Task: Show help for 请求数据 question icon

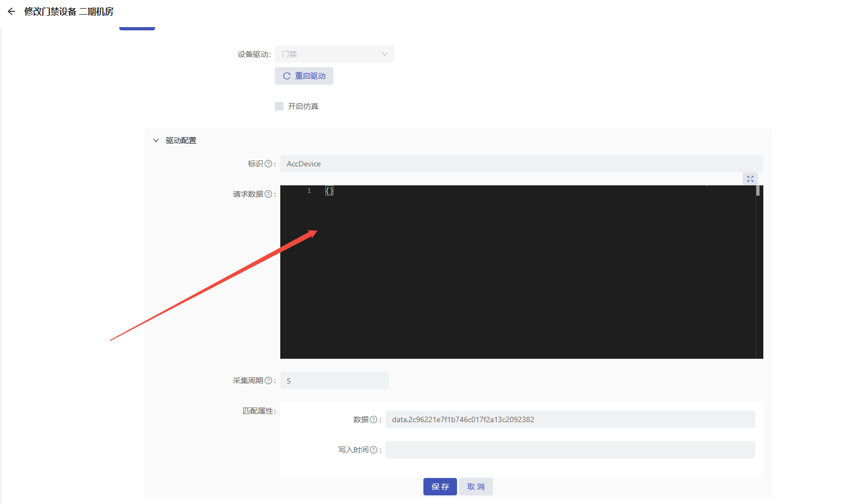Action: pyautogui.click(x=268, y=194)
